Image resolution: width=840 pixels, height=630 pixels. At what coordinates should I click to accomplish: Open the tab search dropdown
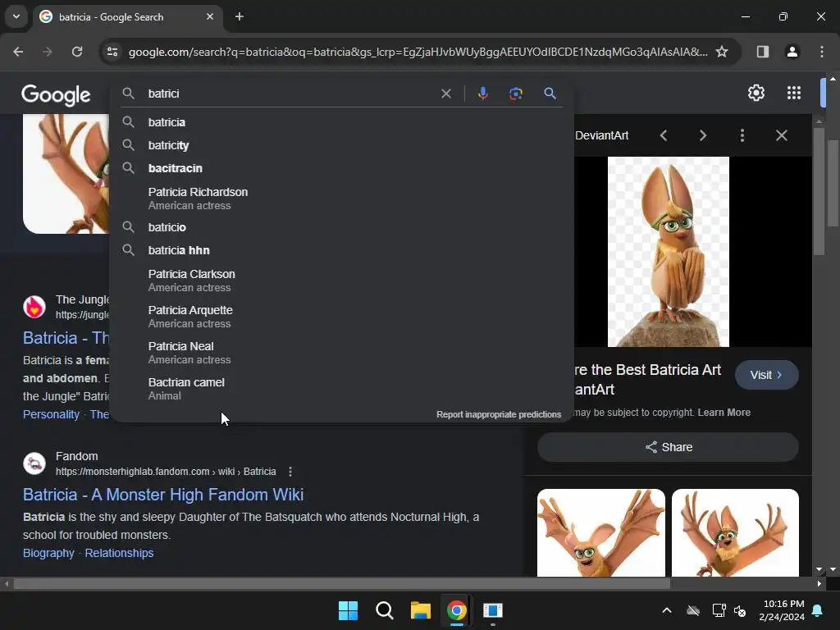tap(16, 16)
